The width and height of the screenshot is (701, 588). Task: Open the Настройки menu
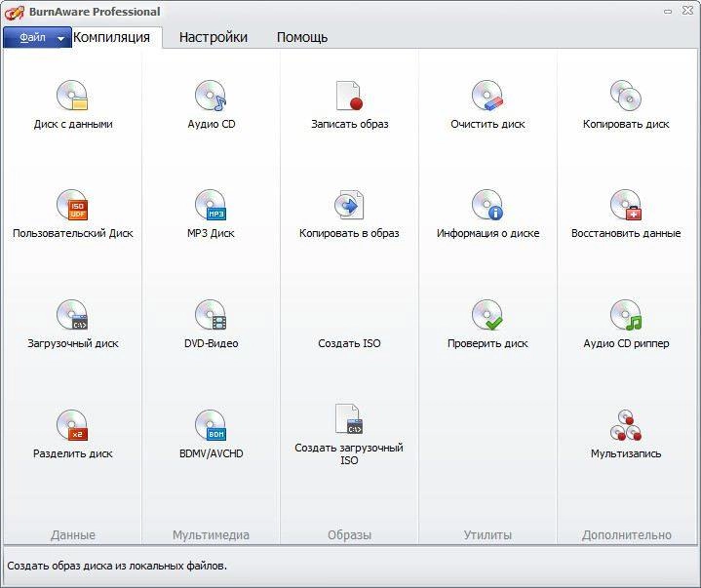tap(214, 37)
